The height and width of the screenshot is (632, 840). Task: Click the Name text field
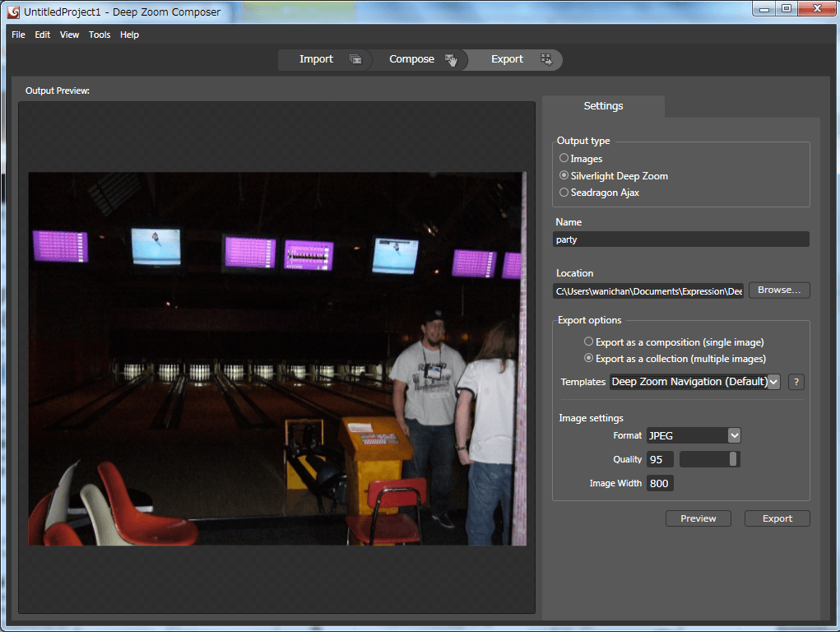(681, 239)
